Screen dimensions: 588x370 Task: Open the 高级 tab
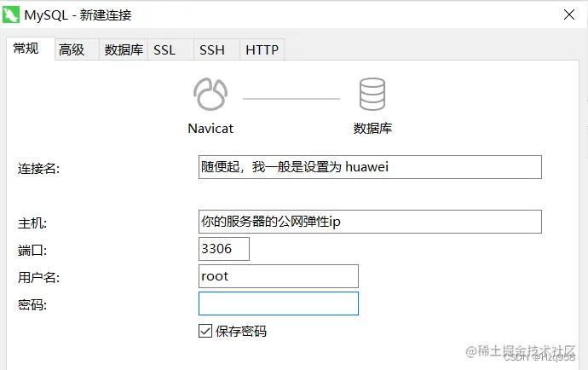pyautogui.click(x=77, y=49)
